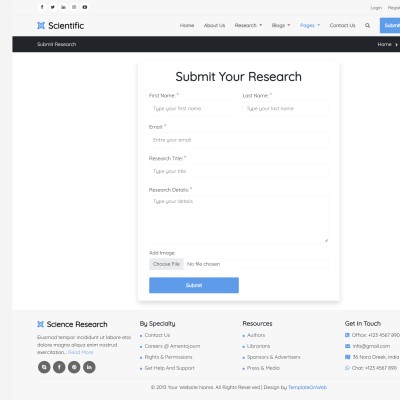Click the footer Pinterest circle icon
The width and height of the screenshot is (400, 400).
(x=74, y=367)
